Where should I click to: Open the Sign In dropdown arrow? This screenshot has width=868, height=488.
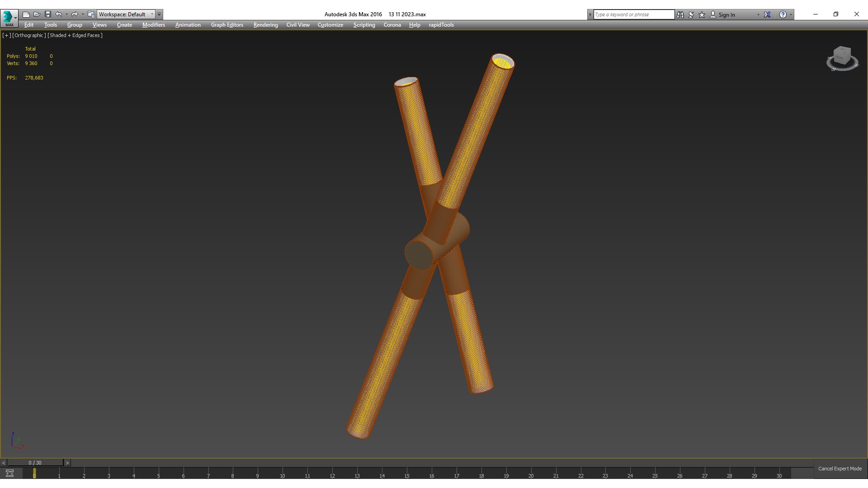[758, 14]
